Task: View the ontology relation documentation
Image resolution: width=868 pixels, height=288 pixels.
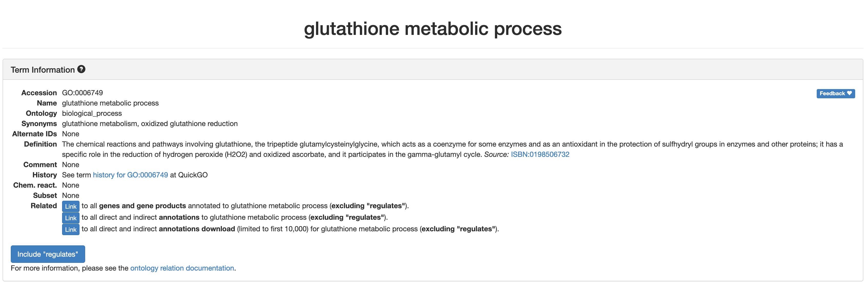Action: [x=182, y=268]
